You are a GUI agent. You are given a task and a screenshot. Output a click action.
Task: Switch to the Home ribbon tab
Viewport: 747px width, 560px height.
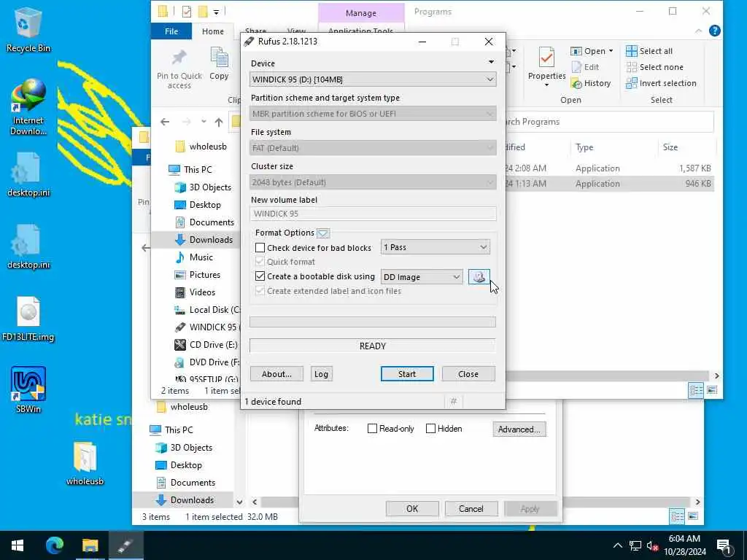(x=212, y=31)
